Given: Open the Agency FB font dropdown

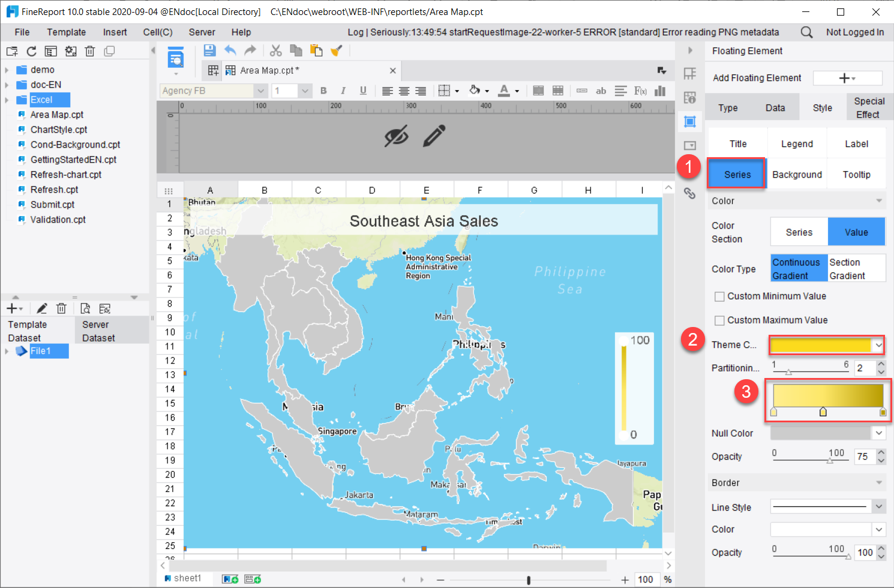Looking at the screenshot, I should [260, 90].
